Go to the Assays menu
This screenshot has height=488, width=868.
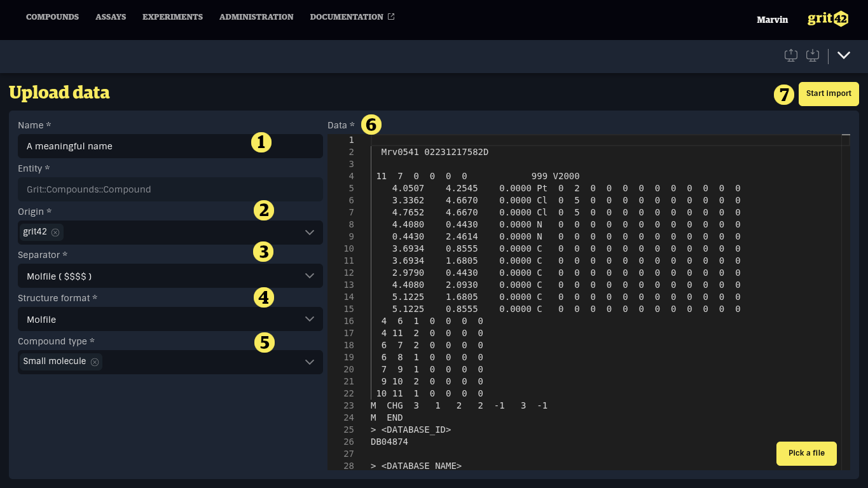point(111,17)
